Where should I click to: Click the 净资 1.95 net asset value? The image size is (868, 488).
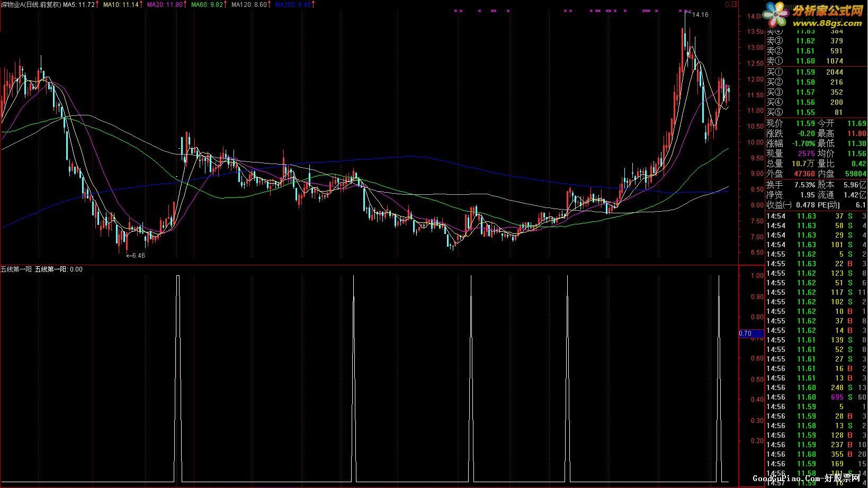tap(807, 195)
